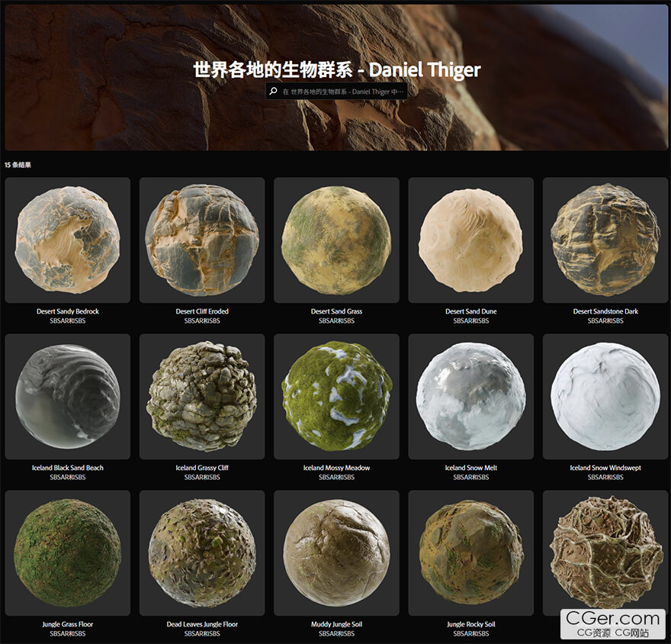Open the Dead Leaves Jungle Floor thumbnail
This screenshot has height=644, width=671.
click(202, 552)
